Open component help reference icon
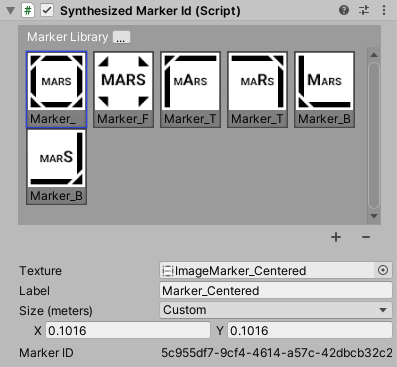The height and width of the screenshot is (367, 397). 344,11
